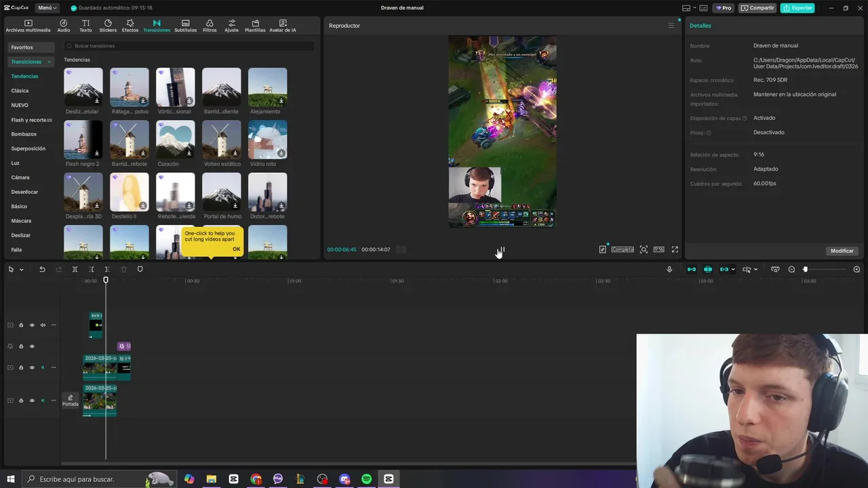The image size is (868, 488).
Task: Open the Efectos panel
Action: [130, 26]
